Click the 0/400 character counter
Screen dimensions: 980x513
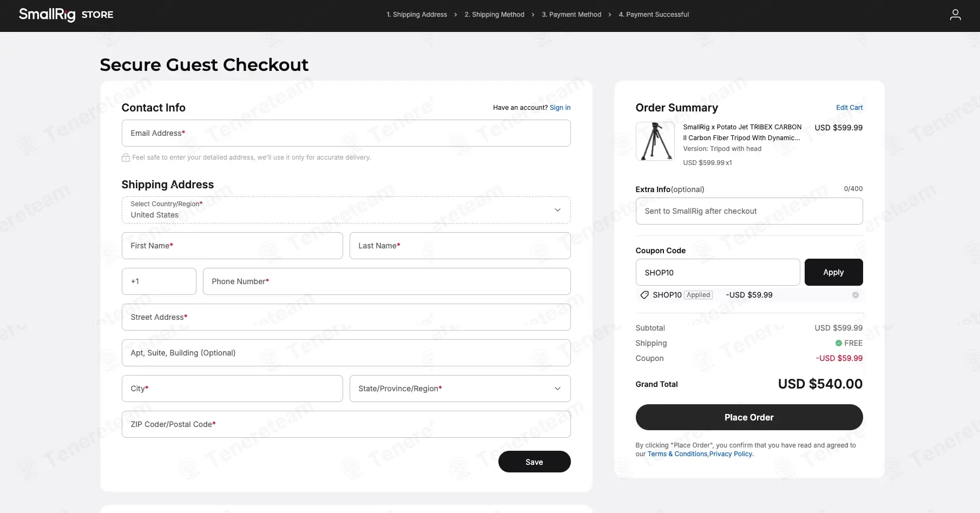pos(853,189)
